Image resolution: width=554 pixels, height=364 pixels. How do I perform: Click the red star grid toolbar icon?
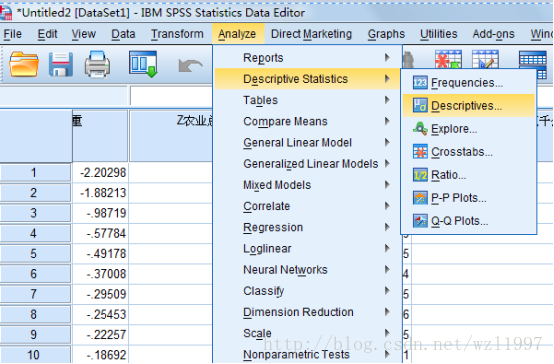448,59
